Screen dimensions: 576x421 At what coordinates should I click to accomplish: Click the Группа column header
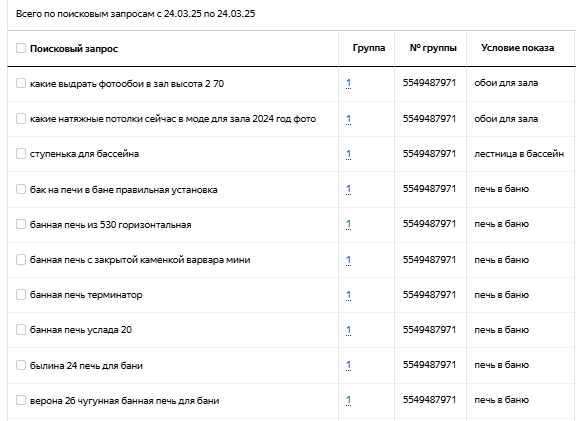pyautogui.click(x=369, y=48)
